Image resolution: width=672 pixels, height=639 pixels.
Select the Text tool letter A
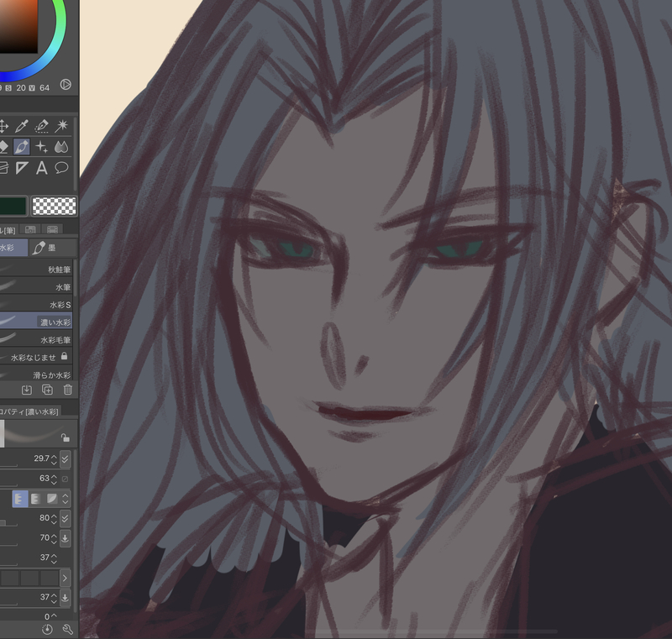pyautogui.click(x=41, y=168)
